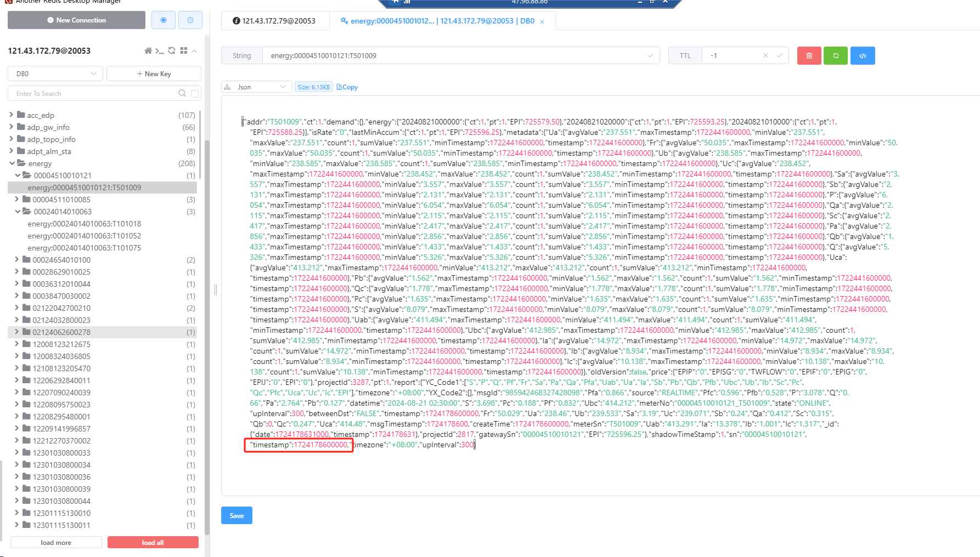Image resolution: width=980 pixels, height=557 pixels.
Task: Click the blue code dump command button
Action: click(x=863, y=56)
